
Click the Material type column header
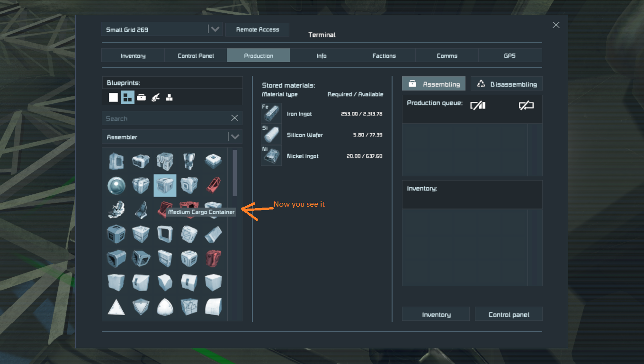pos(280,94)
